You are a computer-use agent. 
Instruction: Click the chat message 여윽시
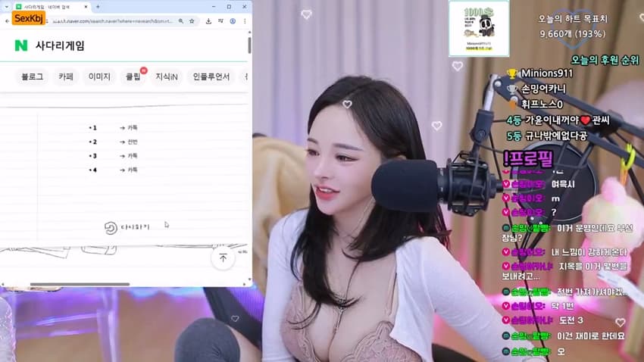click(x=563, y=184)
